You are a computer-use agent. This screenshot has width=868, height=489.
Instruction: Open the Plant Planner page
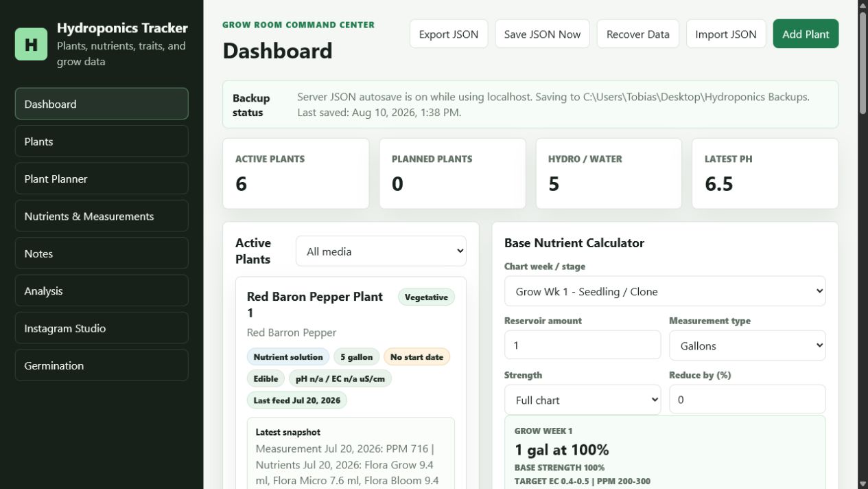tap(102, 179)
